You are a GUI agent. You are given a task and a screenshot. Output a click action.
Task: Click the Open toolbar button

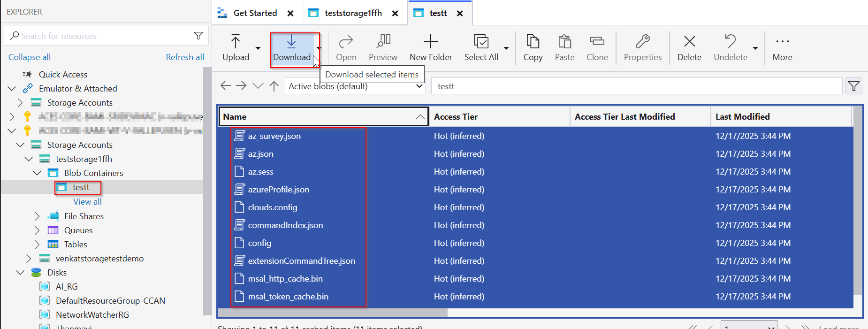(x=346, y=48)
